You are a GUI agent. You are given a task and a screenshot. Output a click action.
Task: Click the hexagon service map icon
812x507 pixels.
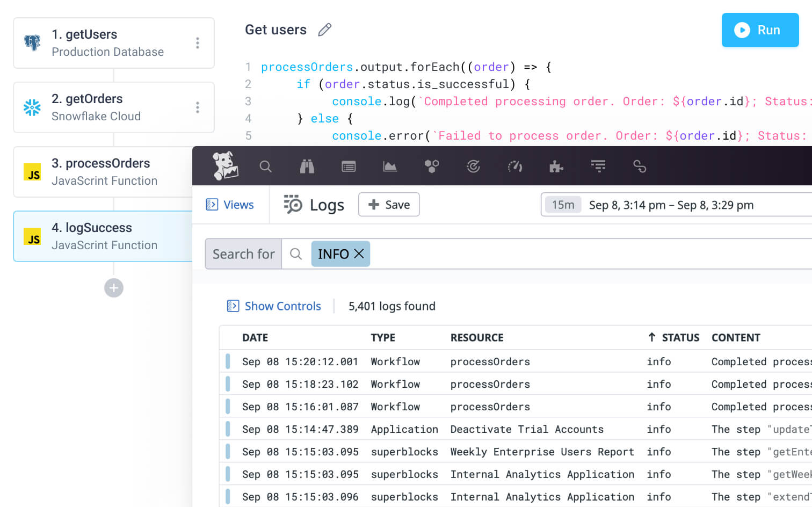click(431, 166)
